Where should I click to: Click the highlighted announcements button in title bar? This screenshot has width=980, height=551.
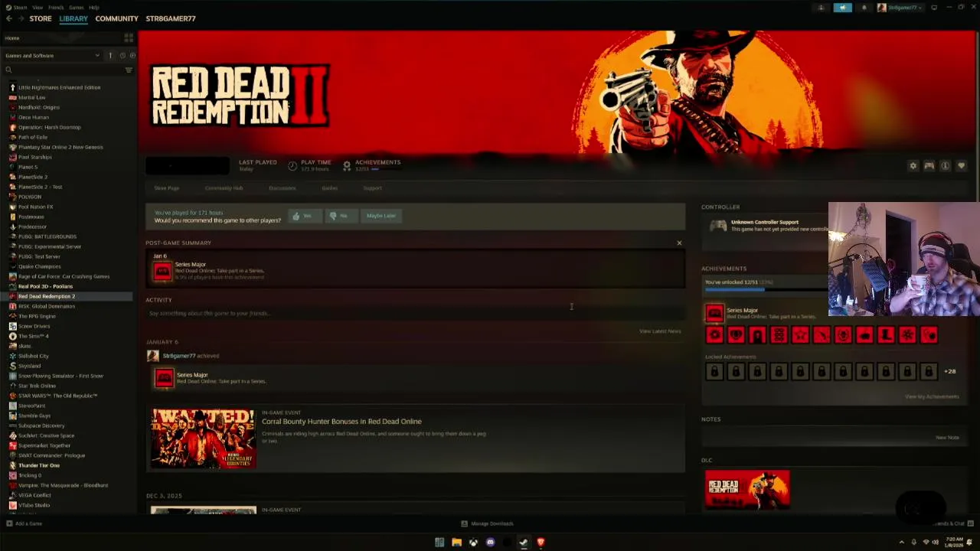[842, 8]
